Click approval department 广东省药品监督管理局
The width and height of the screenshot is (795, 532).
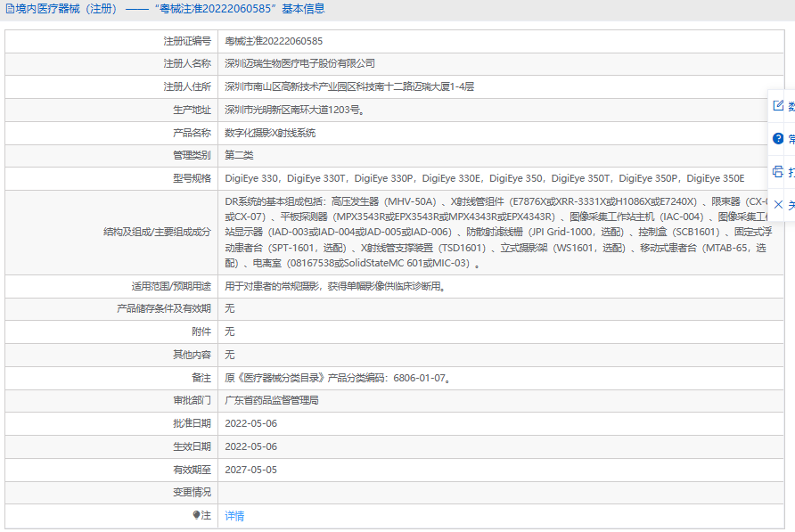pyautogui.click(x=272, y=400)
